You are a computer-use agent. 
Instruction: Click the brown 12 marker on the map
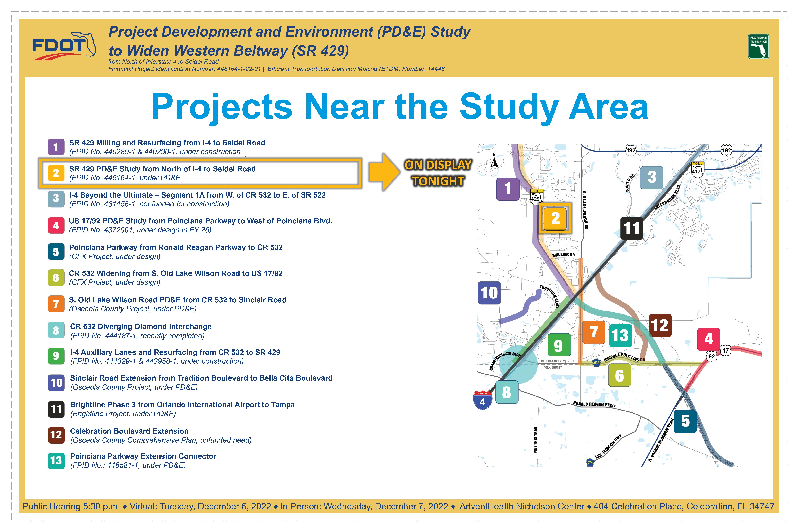click(x=660, y=325)
